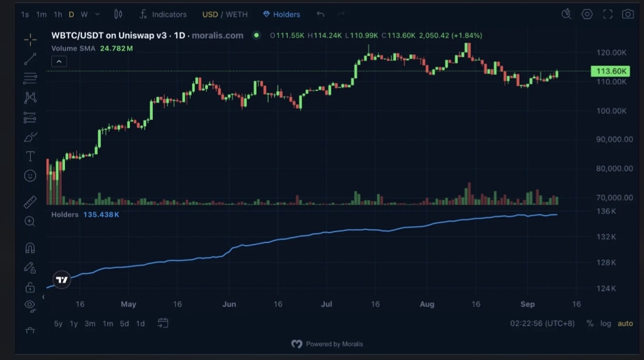
Task: Expand the timeframe dropdown chevron
Action: [97, 14]
